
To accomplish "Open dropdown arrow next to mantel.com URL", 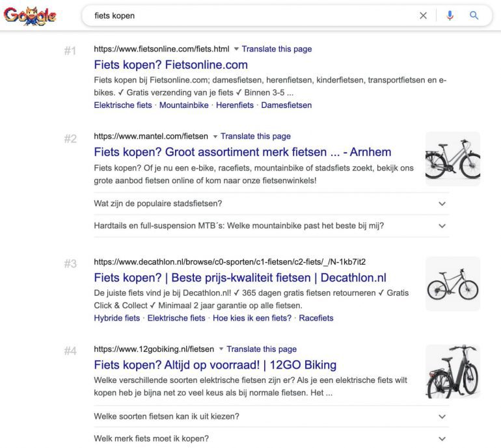I will [x=215, y=137].
